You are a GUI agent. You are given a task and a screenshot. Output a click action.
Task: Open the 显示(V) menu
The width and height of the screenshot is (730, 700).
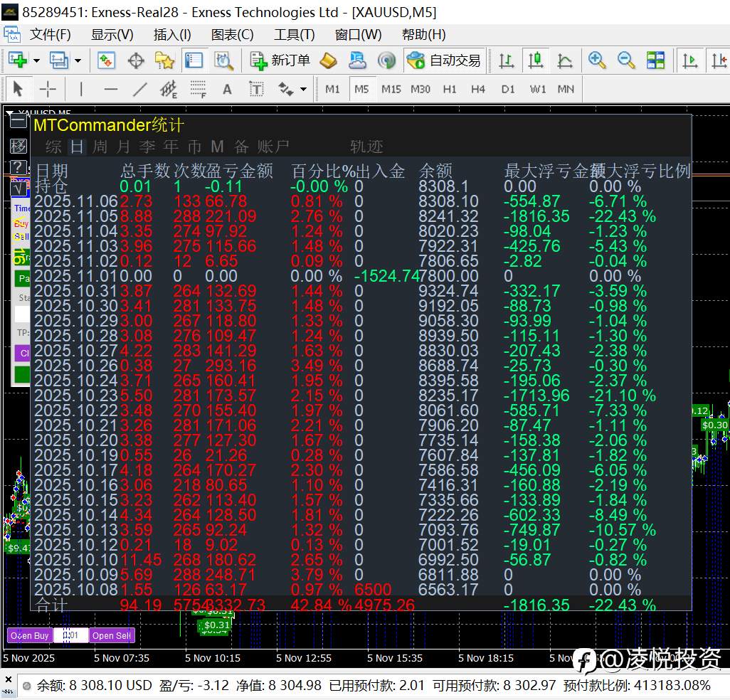click(x=112, y=34)
